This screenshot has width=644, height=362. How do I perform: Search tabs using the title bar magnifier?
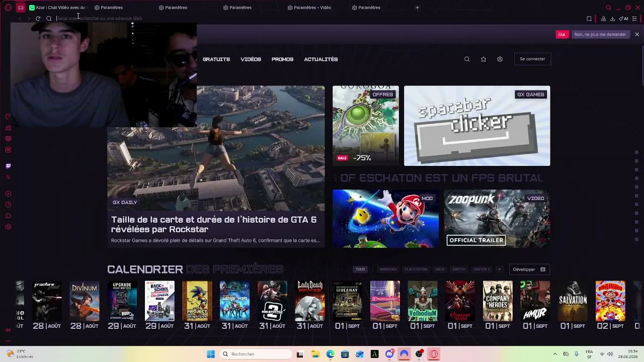point(608,8)
